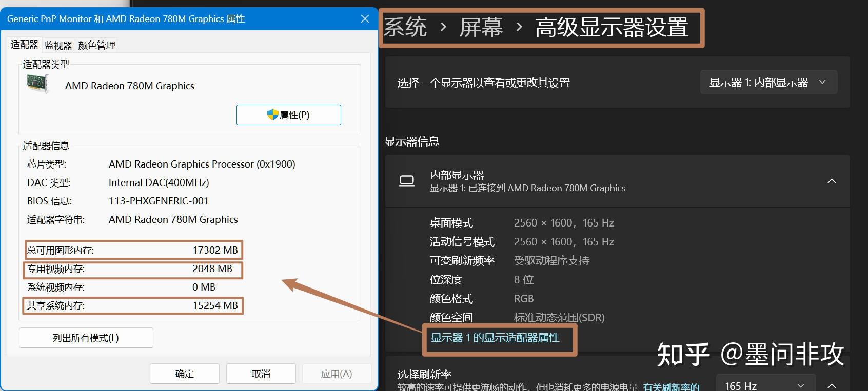
Task: Switch to the 适配器 tab
Action: click(24, 45)
